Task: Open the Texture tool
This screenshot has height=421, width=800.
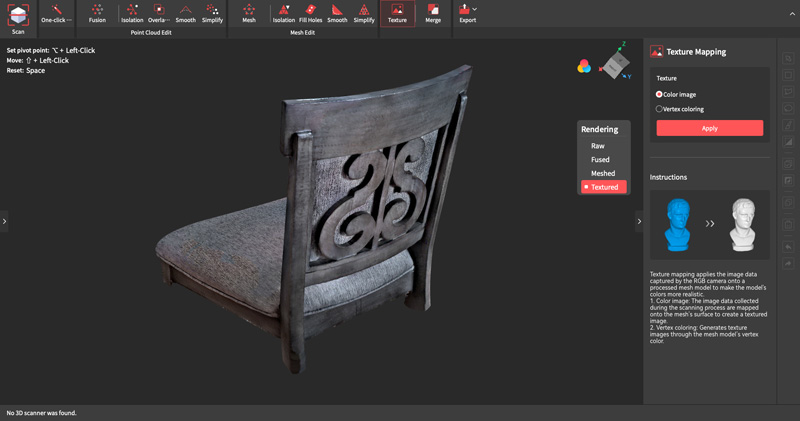Action: (x=397, y=14)
